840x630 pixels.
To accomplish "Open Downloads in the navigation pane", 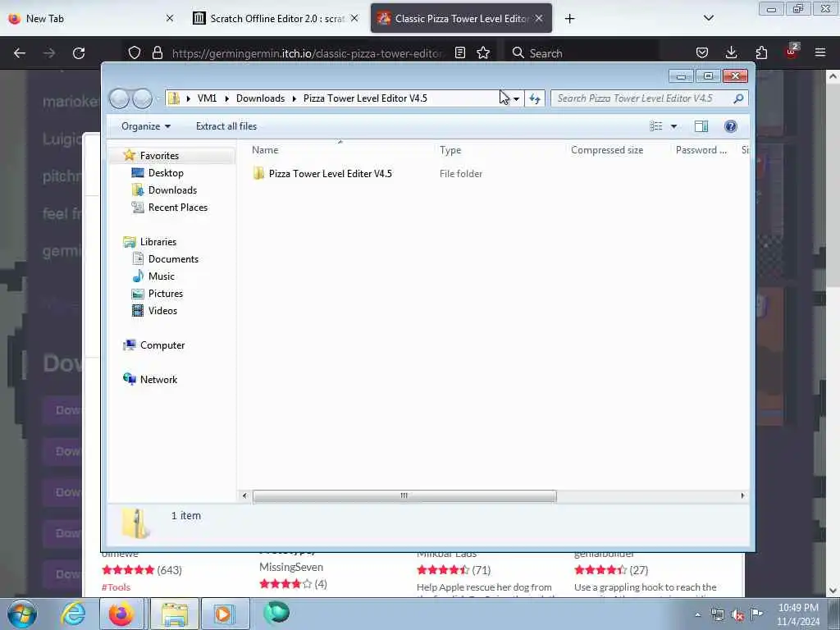I will 172,190.
